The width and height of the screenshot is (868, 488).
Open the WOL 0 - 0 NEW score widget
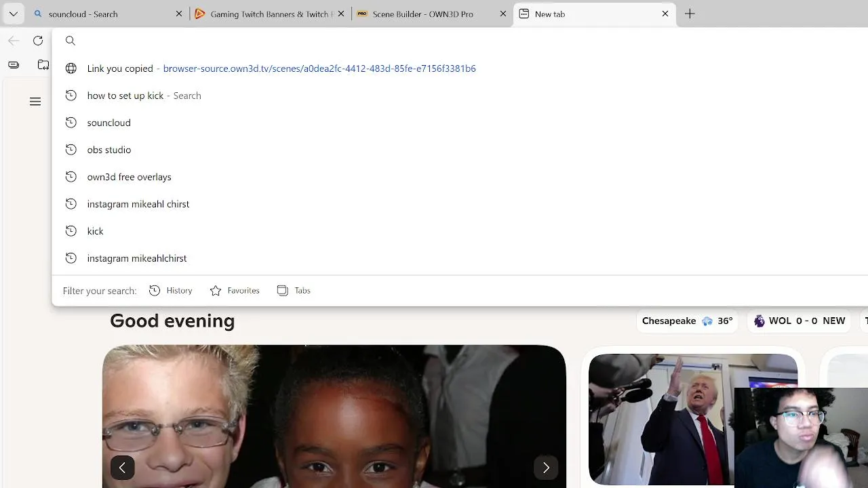point(800,321)
